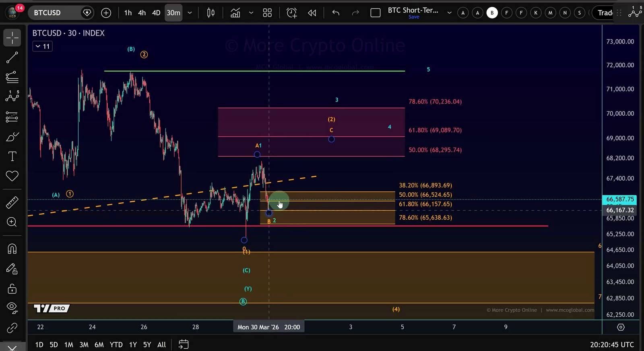Set the date range to 5Y

pyautogui.click(x=147, y=345)
